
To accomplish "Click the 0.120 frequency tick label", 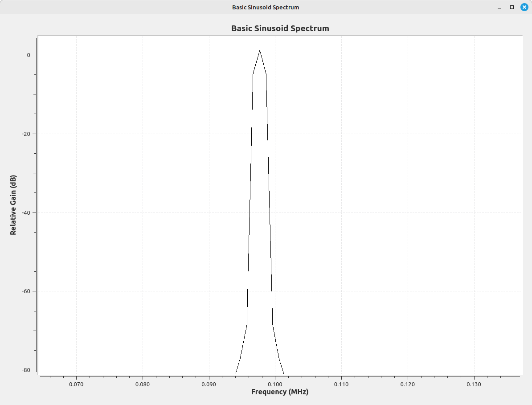I will click(408, 384).
